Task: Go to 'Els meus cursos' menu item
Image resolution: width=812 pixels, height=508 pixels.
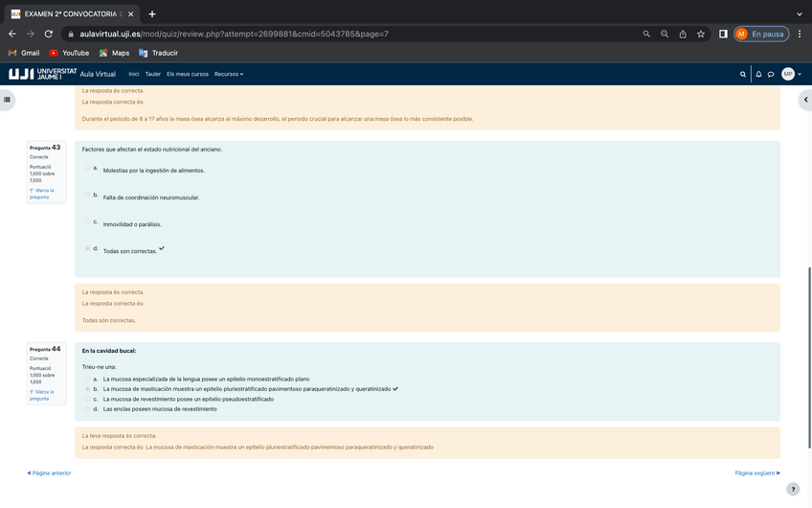Action: click(x=188, y=74)
